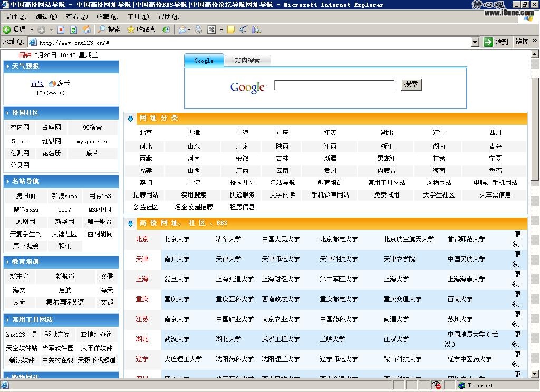Click the 上海 region in 网址分类

coord(242,133)
